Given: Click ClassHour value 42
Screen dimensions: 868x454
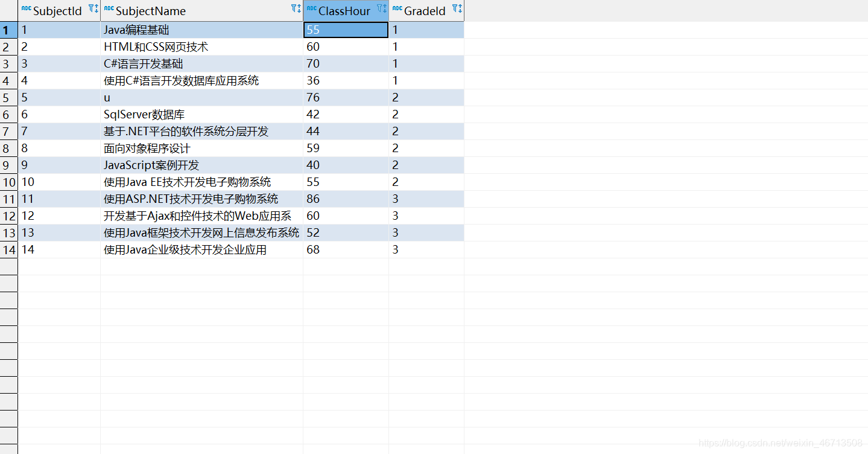Looking at the screenshot, I should coord(346,114).
